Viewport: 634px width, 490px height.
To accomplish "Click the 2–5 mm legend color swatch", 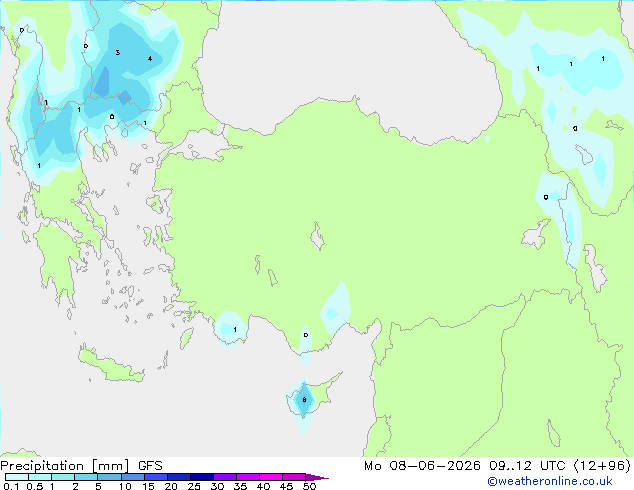I will [x=86, y=477].
